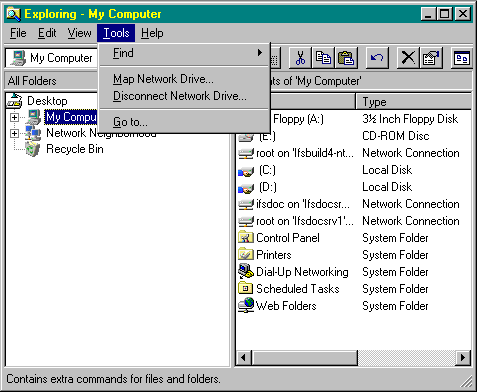Select the (C:) local disk icon
Image resolution: width=477 pixels, height=392 pixels.
click(246, 171)
